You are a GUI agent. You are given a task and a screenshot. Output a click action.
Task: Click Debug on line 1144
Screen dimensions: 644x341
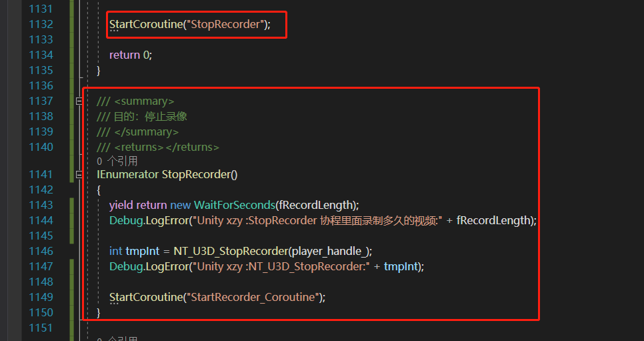click(x=126, y=220)
